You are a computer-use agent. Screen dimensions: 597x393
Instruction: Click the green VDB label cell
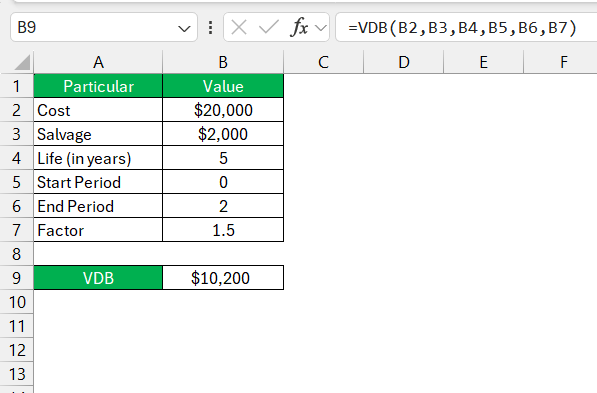pos(98,278)
